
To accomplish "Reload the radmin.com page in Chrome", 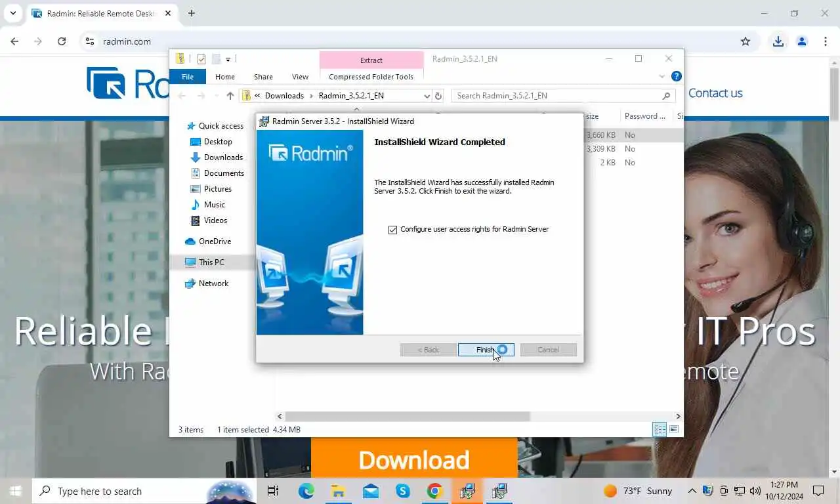I will point(62,41).
